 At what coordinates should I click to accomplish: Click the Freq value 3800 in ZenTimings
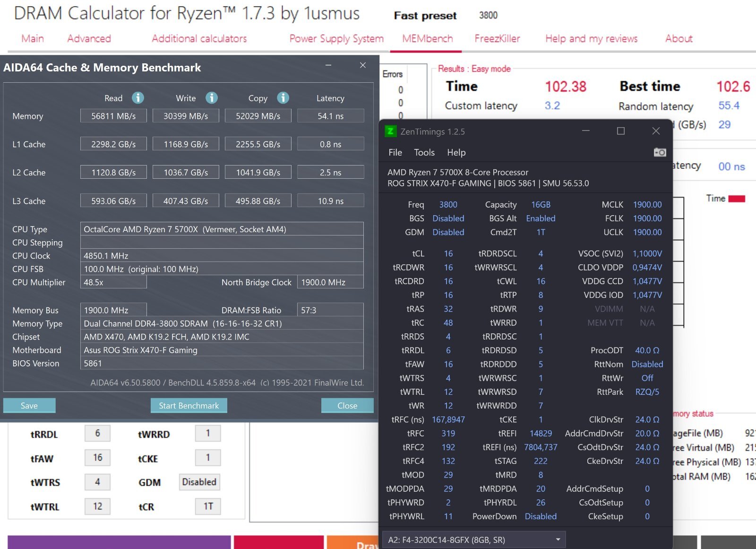448,204
